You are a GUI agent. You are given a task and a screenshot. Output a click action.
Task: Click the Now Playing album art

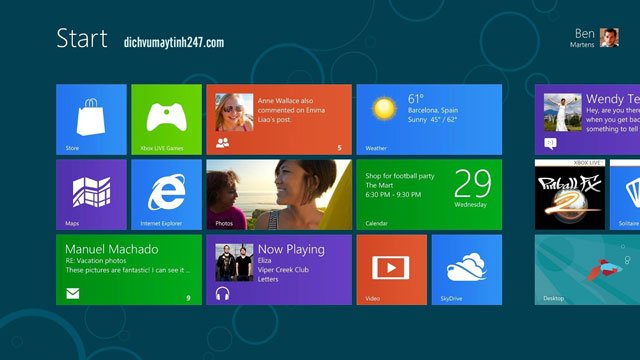[234, 262]
